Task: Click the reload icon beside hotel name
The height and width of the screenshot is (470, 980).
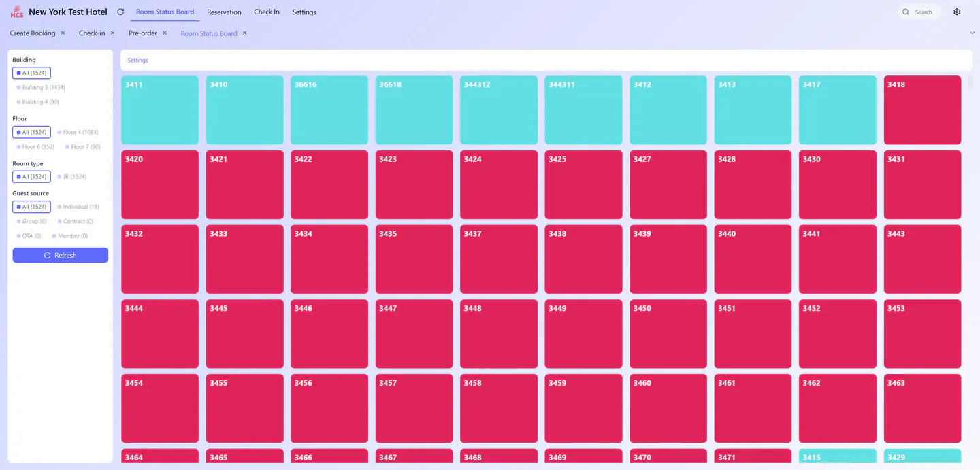Action: 120,12
